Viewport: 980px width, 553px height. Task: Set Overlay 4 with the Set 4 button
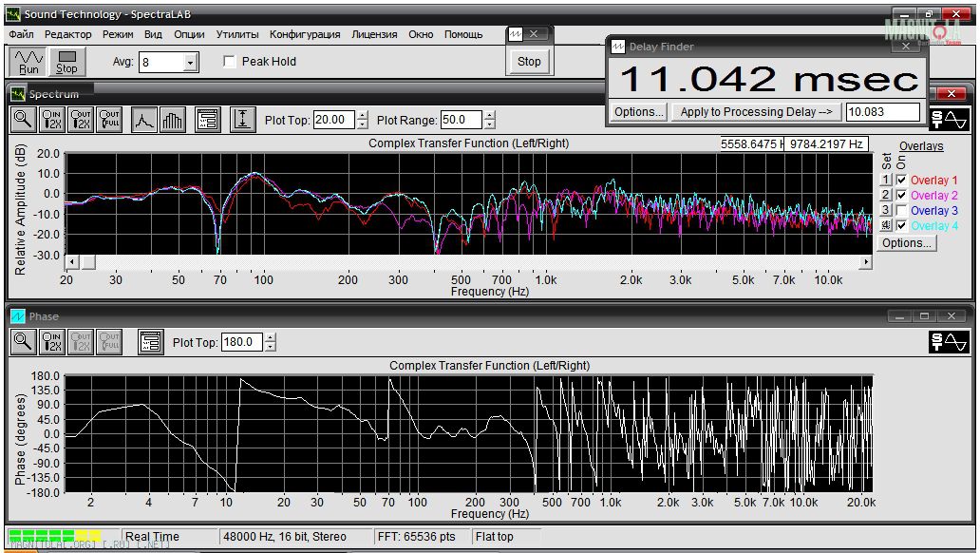tap(886, 225)
